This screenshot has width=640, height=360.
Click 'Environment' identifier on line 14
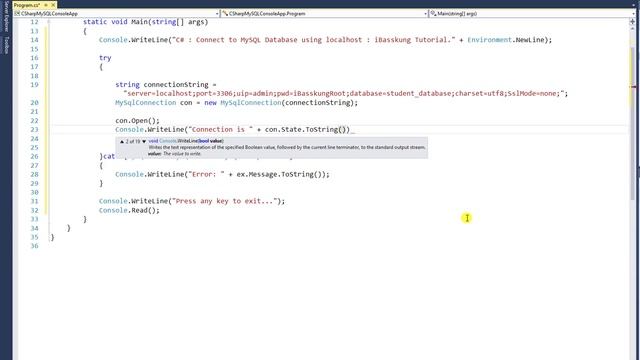point(489,40)
